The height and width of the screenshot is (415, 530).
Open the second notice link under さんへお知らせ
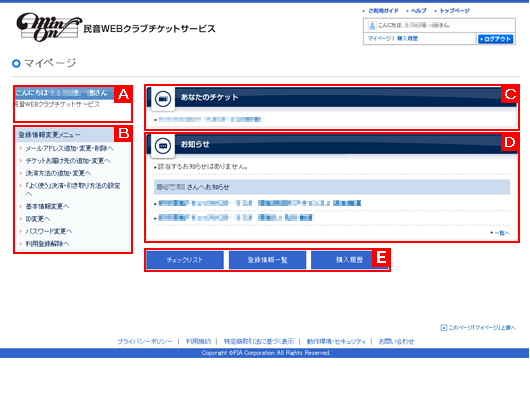[x=236, y=218]
